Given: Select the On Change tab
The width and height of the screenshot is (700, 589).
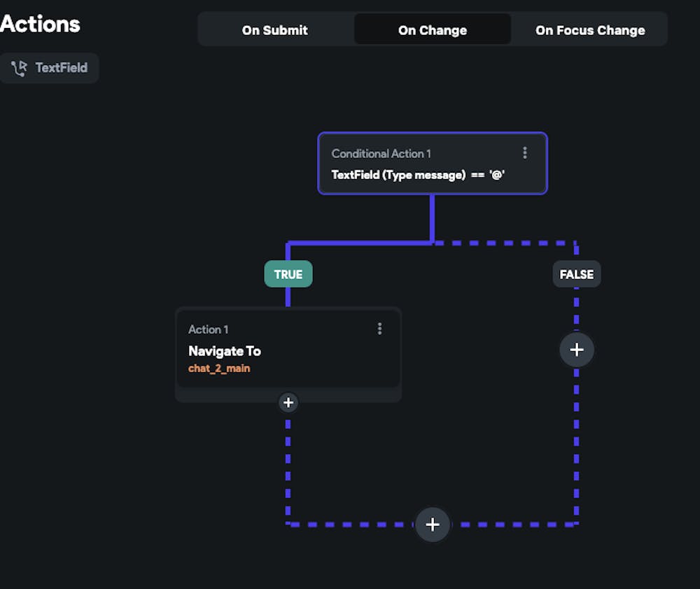Looking at the screenshot, I should coord(433,30).
